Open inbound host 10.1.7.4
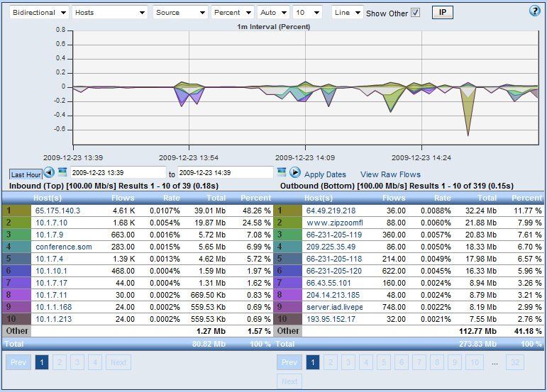 [x=49, y=259]
